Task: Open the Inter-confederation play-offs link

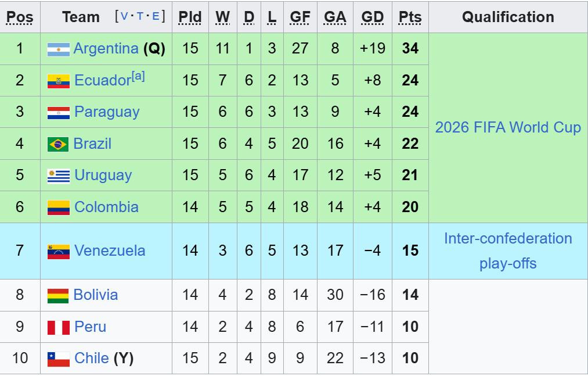Action: point(508,250)
